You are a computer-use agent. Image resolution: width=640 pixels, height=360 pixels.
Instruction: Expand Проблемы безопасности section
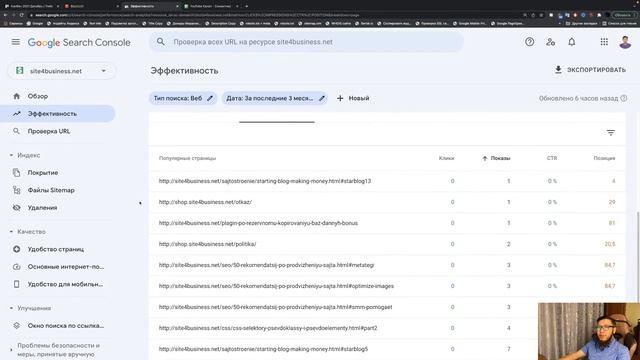pyautogui.click(x=11, y=350)
